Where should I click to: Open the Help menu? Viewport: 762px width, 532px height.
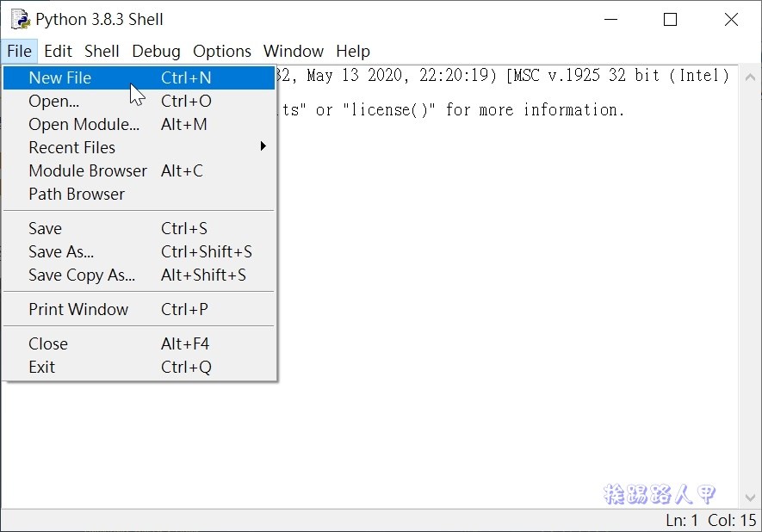(353, 51)
